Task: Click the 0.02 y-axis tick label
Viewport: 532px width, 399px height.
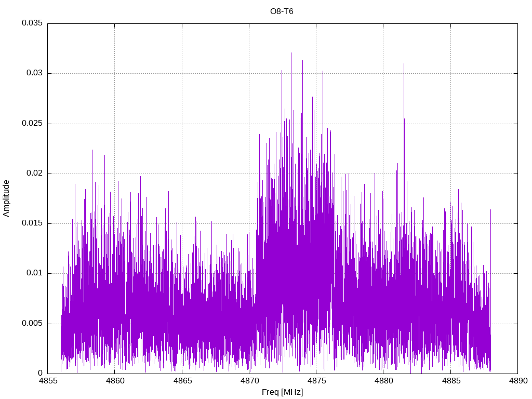Action: point(34,174)
